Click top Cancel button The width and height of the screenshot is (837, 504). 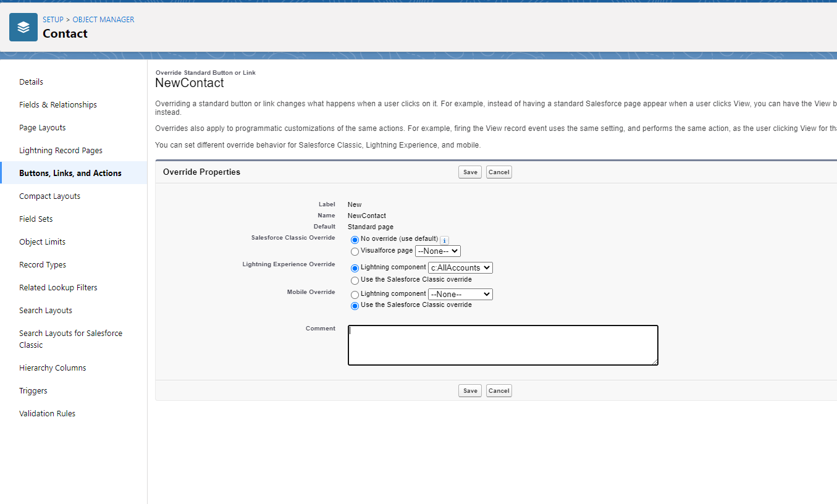(499, 172)
